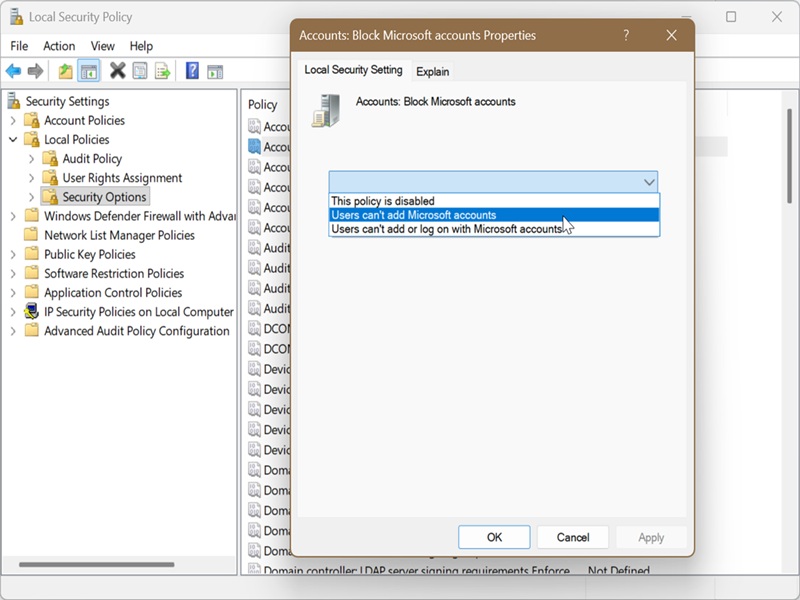Close the Block Microsoft accounts Properties dialog

click(671, 35)
